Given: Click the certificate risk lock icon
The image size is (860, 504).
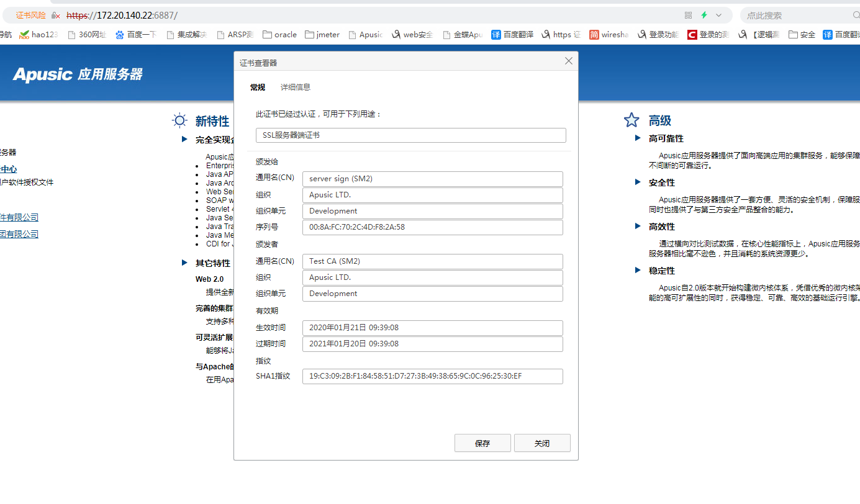Looking at the screenshot, I should (56, 16).
